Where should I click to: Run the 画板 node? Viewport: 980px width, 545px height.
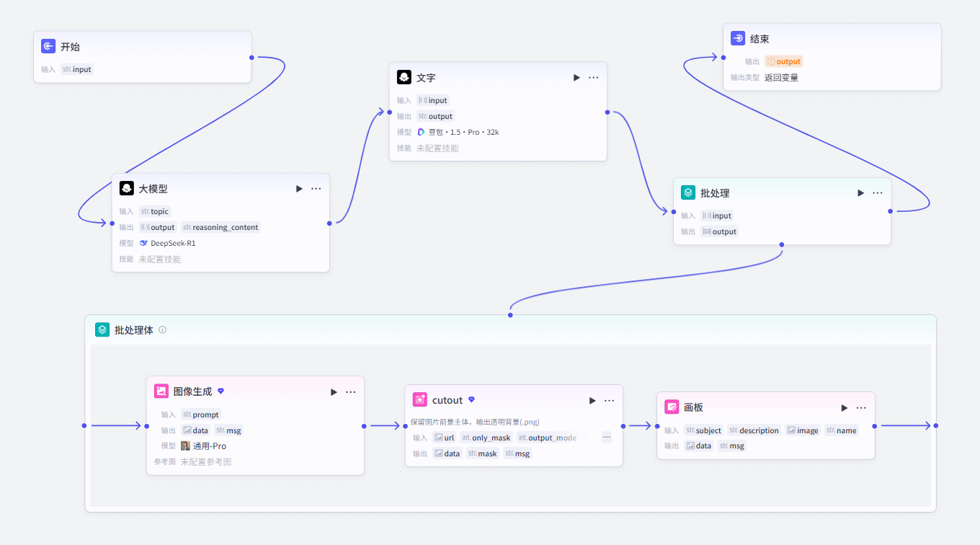click(844, 408)
